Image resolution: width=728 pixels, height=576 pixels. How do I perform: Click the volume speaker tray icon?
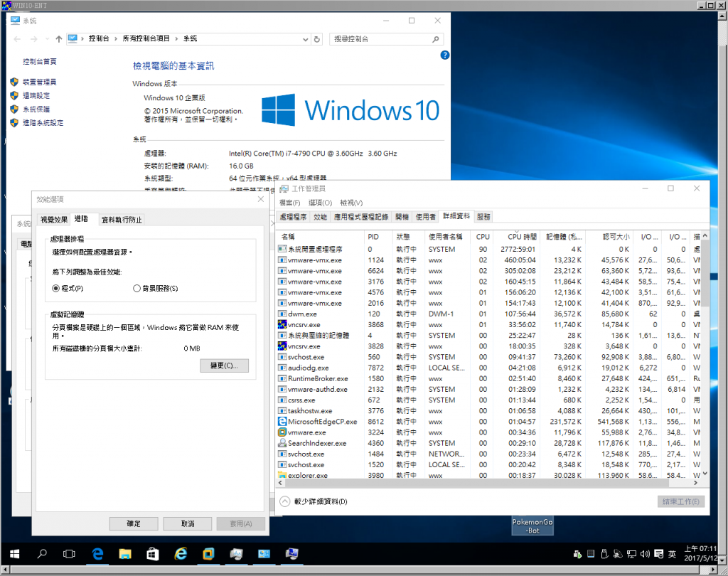645,554
